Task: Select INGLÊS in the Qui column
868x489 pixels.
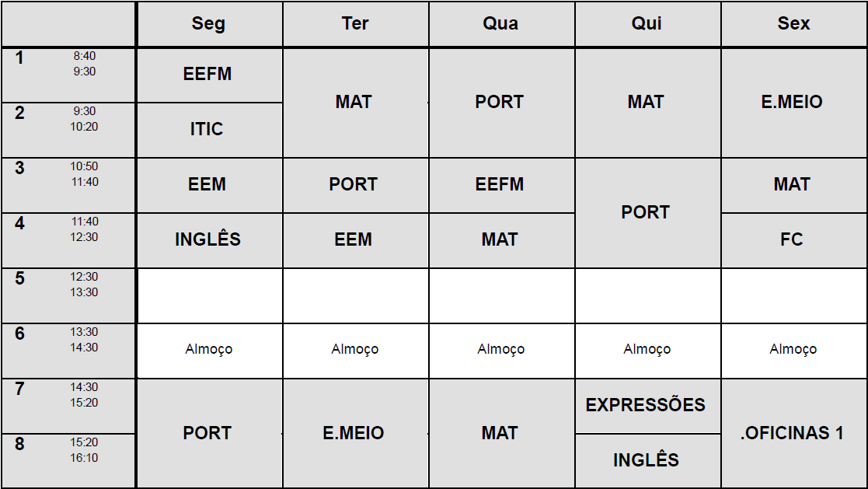Action: (x=646, y=460)
